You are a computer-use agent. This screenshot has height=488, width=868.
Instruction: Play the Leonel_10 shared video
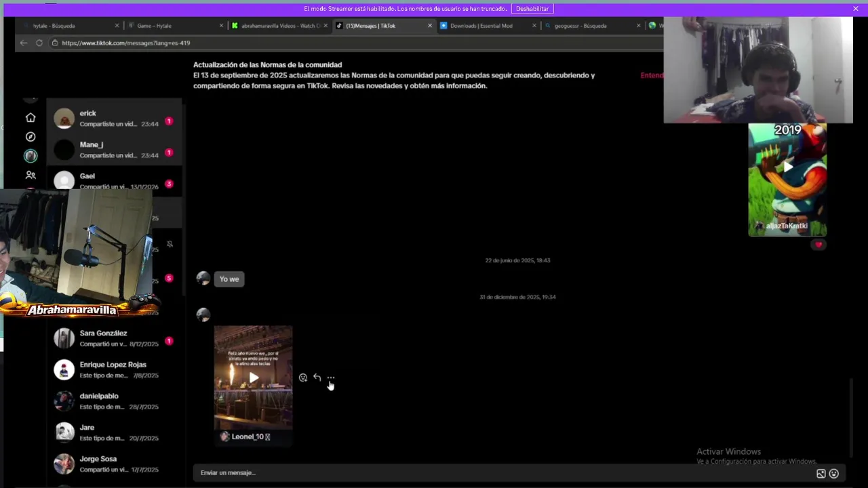[253, 378]
